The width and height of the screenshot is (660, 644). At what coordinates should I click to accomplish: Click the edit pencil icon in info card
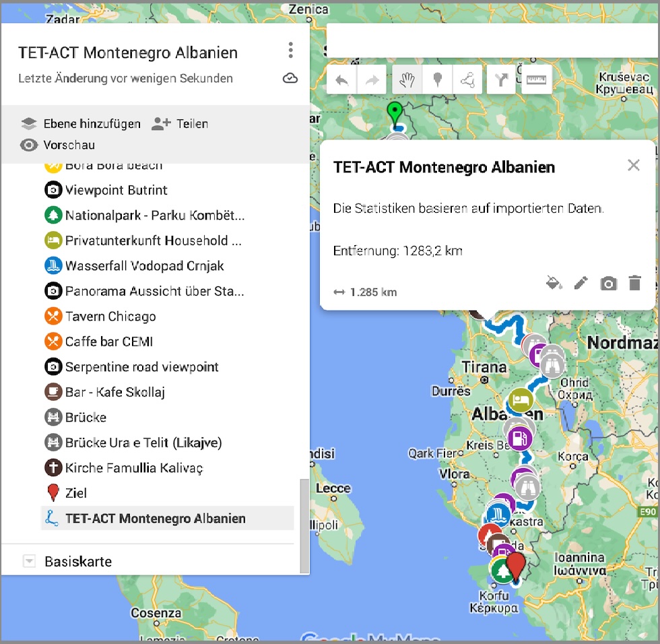[x=581, y=283]
